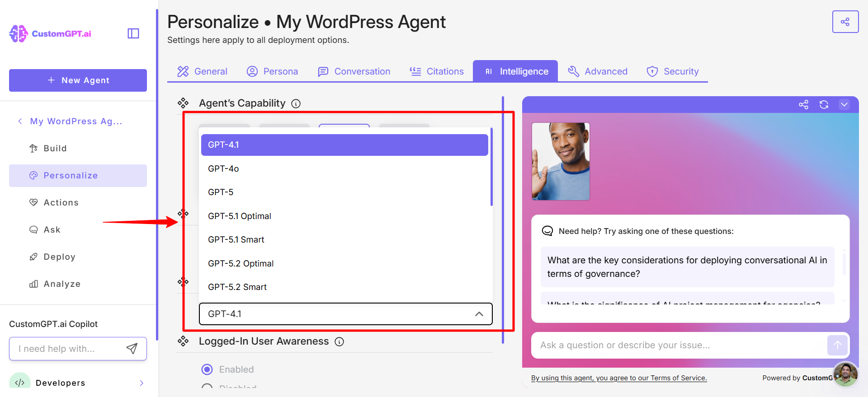Click the My WordPress Ag... back link
Image resolution: width=868 pixels, height=397 pixels.
coord(76,121)
